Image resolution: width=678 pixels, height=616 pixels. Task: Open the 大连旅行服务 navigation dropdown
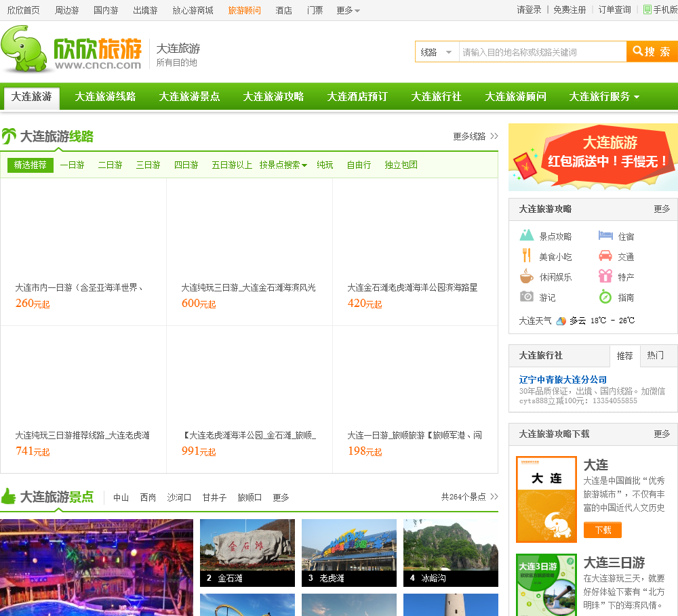(x=603, y=97)
